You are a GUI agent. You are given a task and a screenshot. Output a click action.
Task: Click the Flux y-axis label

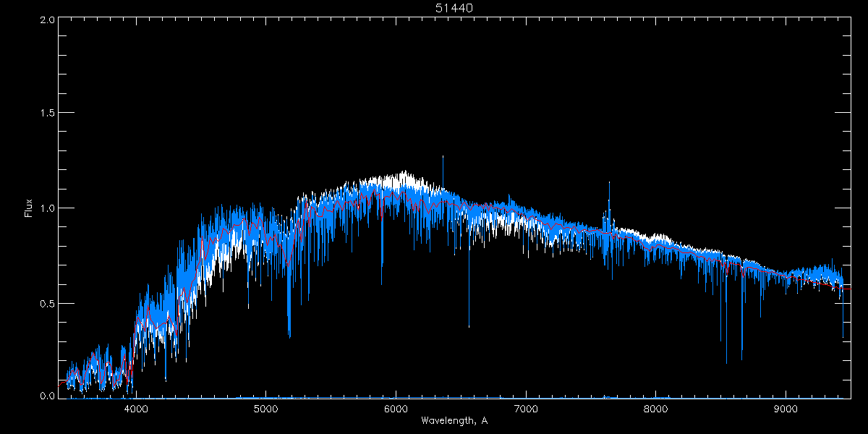[x=29, y=208]
